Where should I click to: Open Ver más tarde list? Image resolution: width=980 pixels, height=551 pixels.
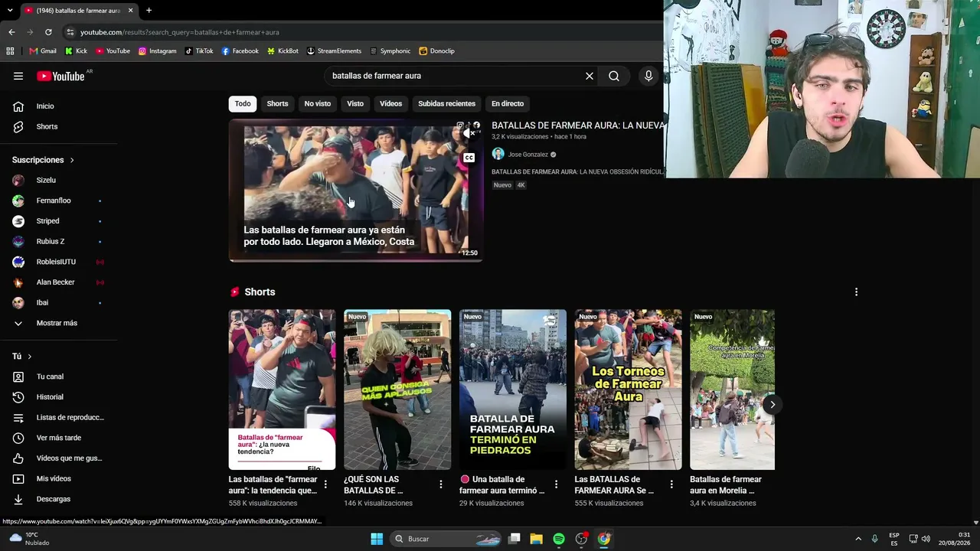(x=58, y=438)
